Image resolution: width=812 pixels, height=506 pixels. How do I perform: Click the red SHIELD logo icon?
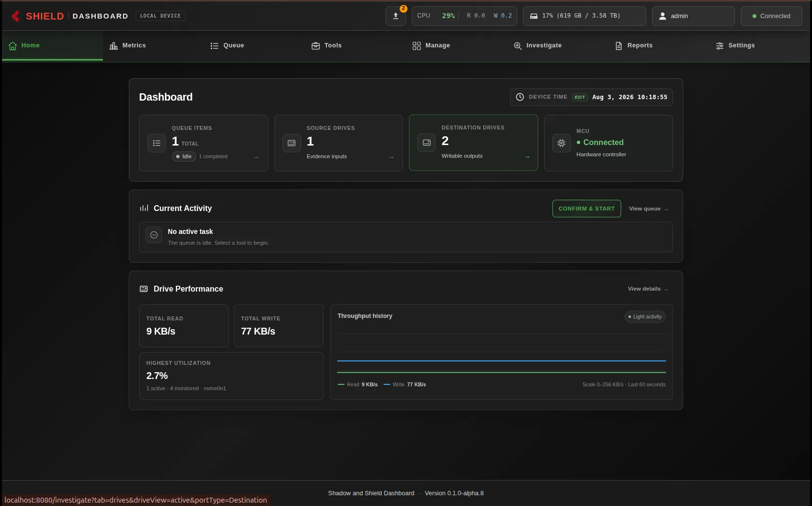(x=16, y=16)
